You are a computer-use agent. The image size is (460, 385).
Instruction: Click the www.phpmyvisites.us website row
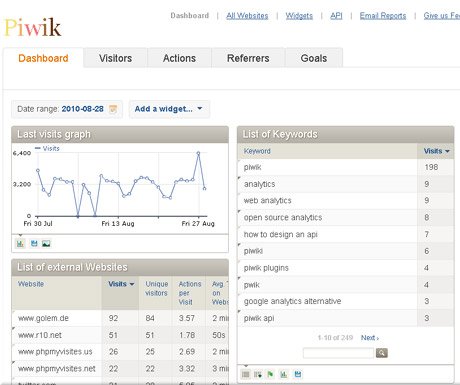pos(120,352)
